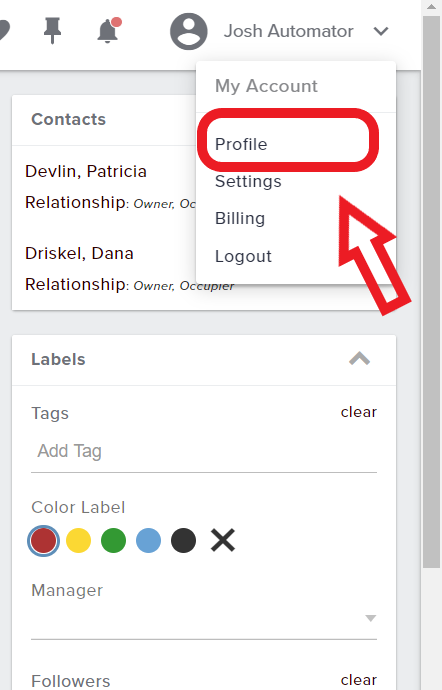The width and height of the screenshot is (442, 690).
Task: Pick the red color label
Action: tap(43, 540)
